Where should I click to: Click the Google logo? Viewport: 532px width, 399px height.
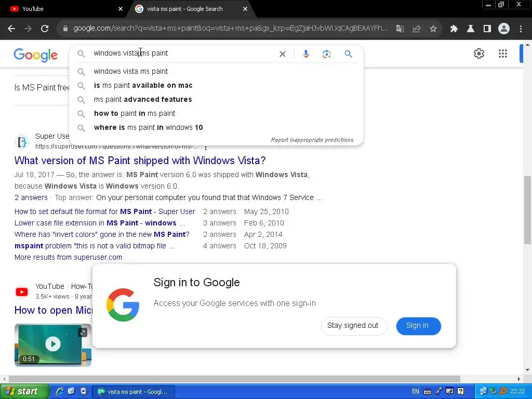coord(36,55)
